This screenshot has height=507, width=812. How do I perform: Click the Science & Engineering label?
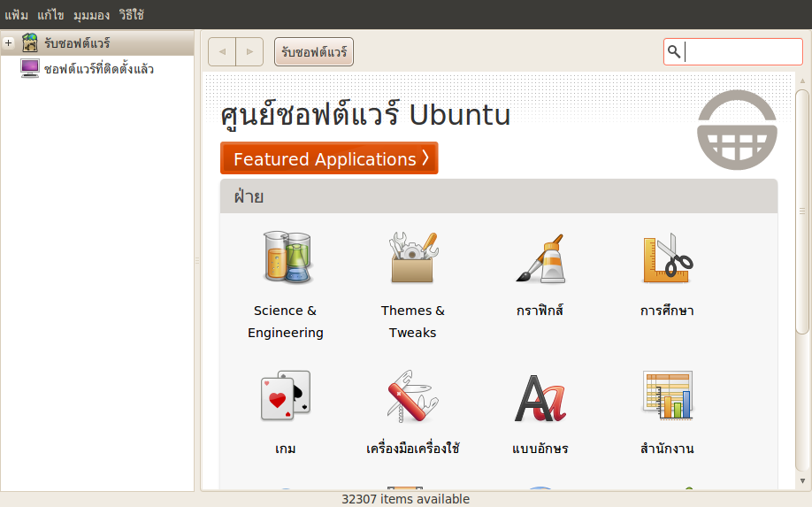click(286, 321)
